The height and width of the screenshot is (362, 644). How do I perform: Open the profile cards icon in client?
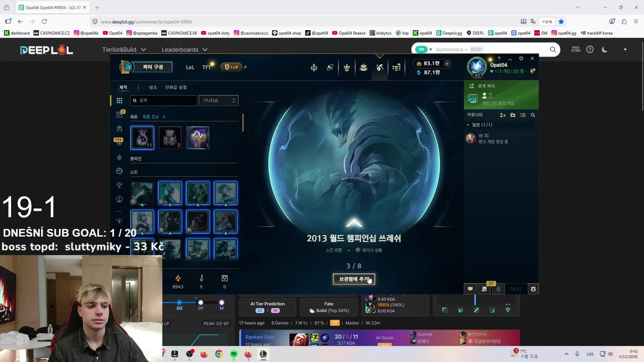330,67
